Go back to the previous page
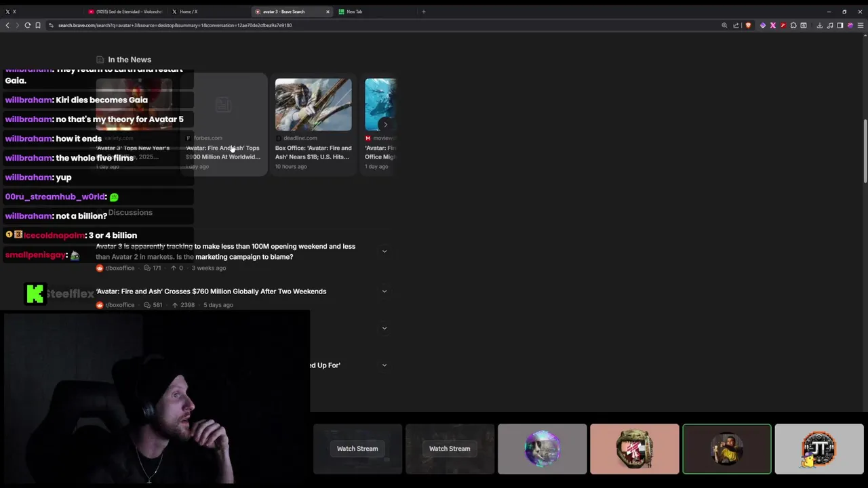Screen dimensions: 868x488 (7, 25)
